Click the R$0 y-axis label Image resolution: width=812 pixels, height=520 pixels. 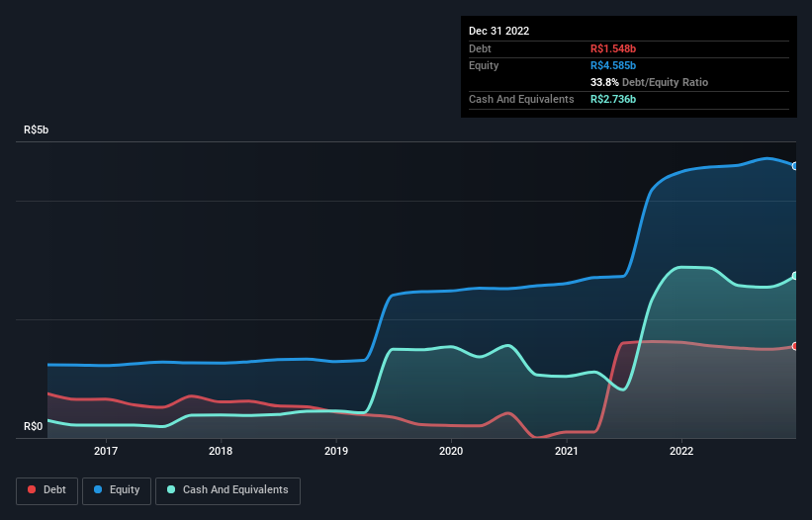coord(34,426)
